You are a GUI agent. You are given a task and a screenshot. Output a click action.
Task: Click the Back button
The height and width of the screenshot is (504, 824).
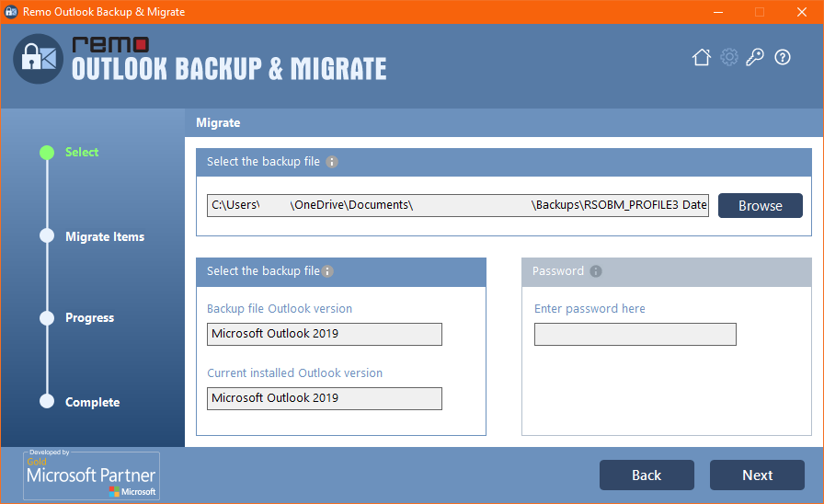coord(647,475)
